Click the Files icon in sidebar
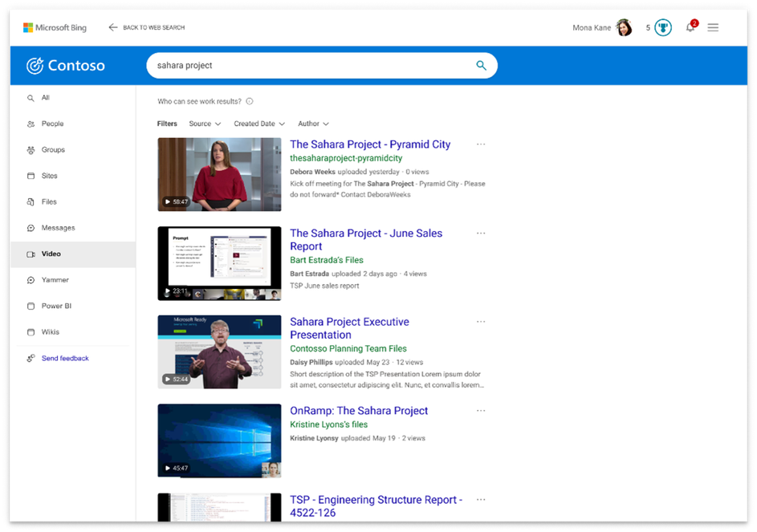 point(31,201)
